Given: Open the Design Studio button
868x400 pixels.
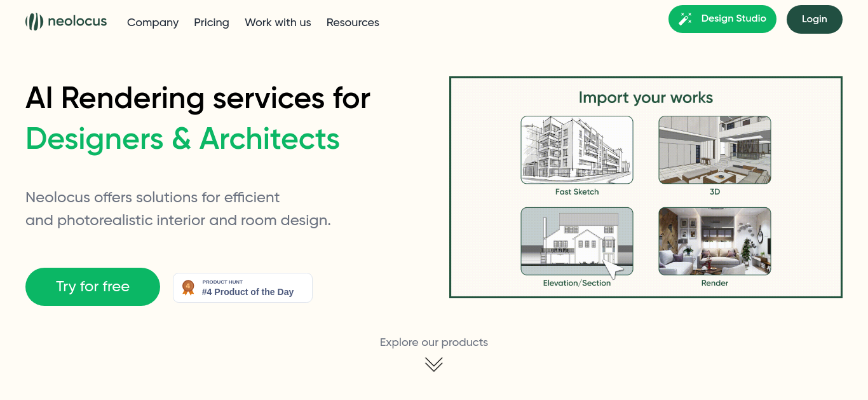Looking at the screenshot, I should click(x=722, y=19).
